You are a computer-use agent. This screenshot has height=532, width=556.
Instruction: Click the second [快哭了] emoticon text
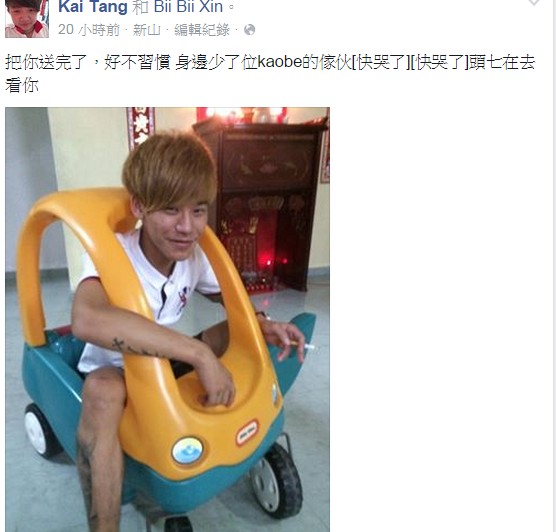(x=439, y=63)
